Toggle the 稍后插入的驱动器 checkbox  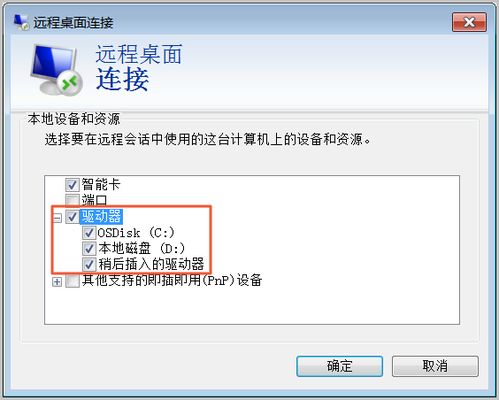[x=89, y=264]
